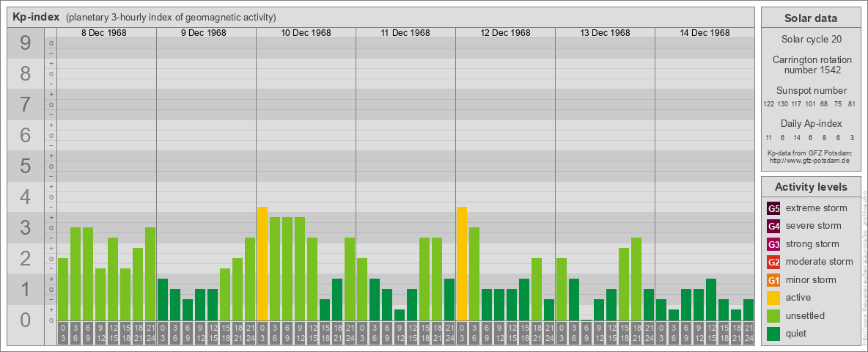
Task: Click the yellow active bar on 12 Dec 1968
Action: (x=462, y=263)
